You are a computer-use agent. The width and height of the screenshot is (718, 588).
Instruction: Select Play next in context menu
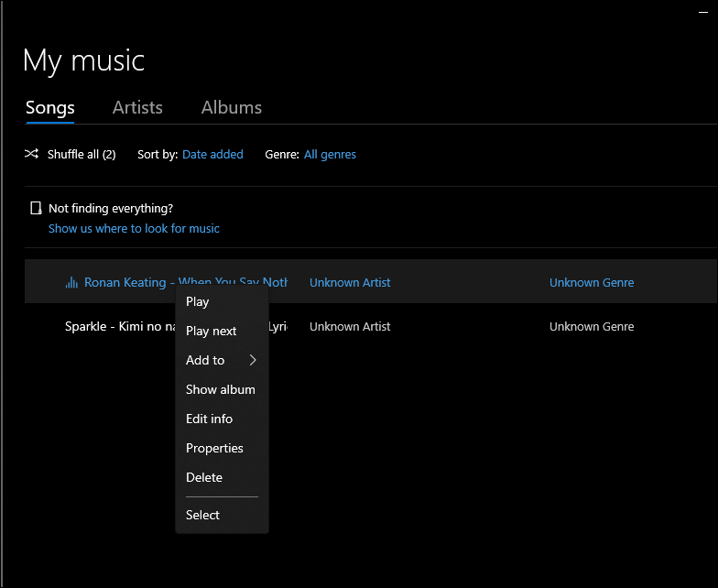(212, 331)
